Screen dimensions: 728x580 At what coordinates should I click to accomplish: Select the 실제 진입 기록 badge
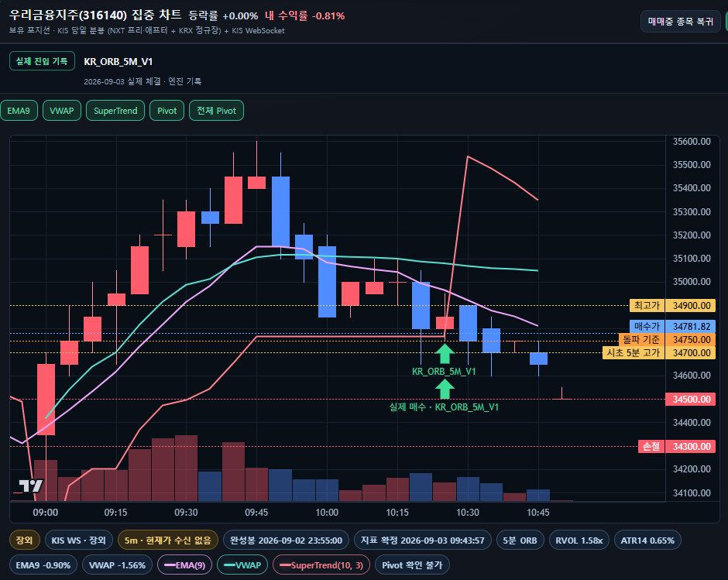coord(42,61)
